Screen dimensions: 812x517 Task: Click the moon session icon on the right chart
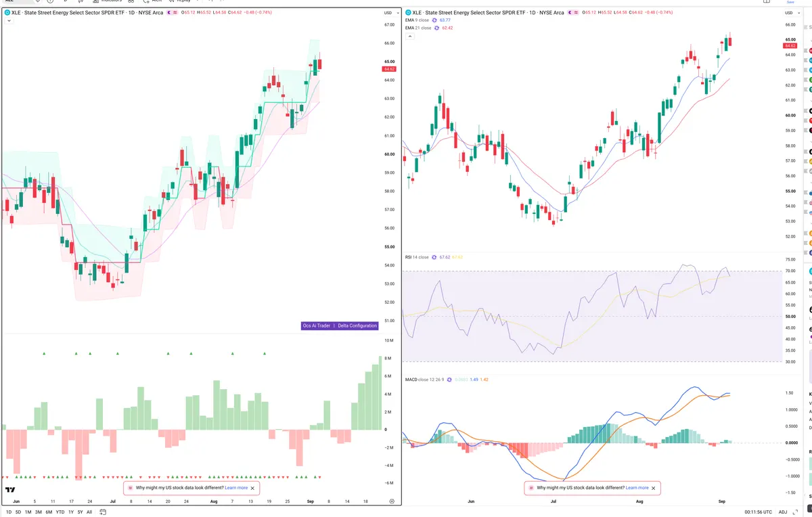(x=572, y=13)
